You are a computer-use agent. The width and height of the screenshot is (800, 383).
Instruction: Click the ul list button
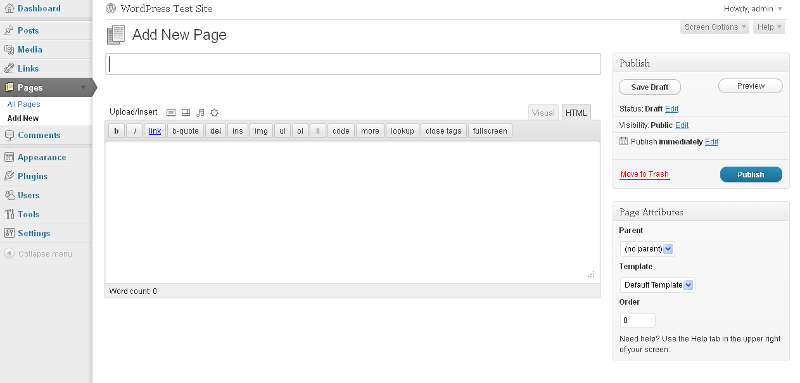click(282, 131)
